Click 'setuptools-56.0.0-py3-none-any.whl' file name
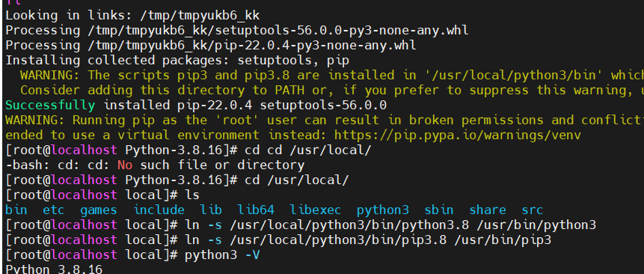Image resolution: width=644 pixels, height=274 pixels. [x=342, y=31]
